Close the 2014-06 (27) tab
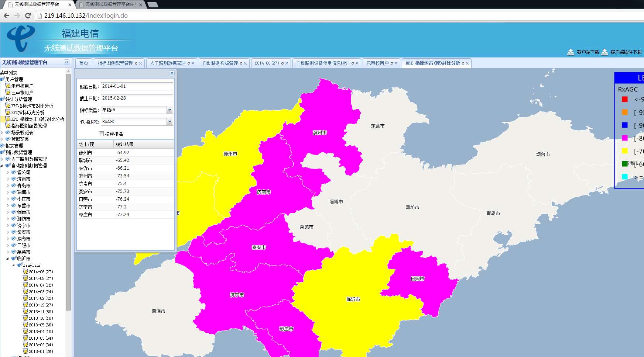The height and width of the screenshot is (357, 644). click(x=287, y=63)
